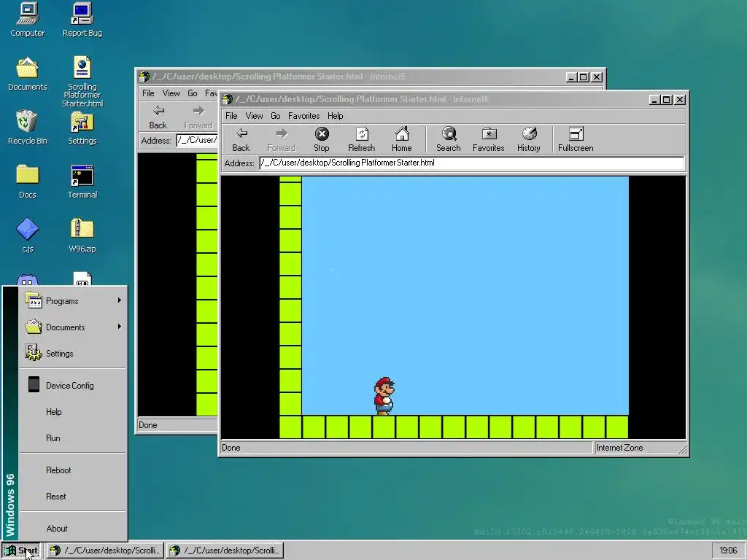Click the Start button

(x=23, y=551)
